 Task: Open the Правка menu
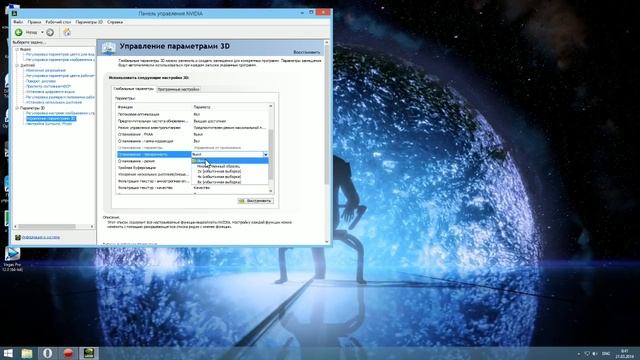[x=34, y=22]
